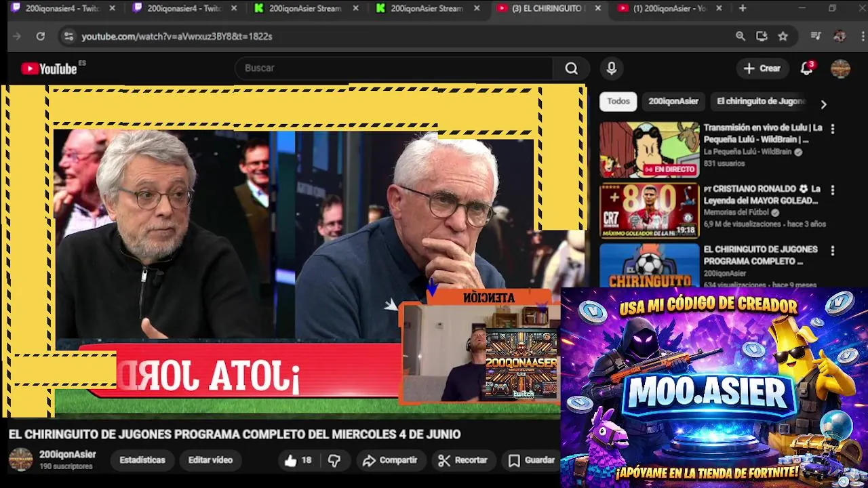Open the 200iqonAsier channel avatar below video
The height and width of the screenshot is (488, 868).
(20, 460)
